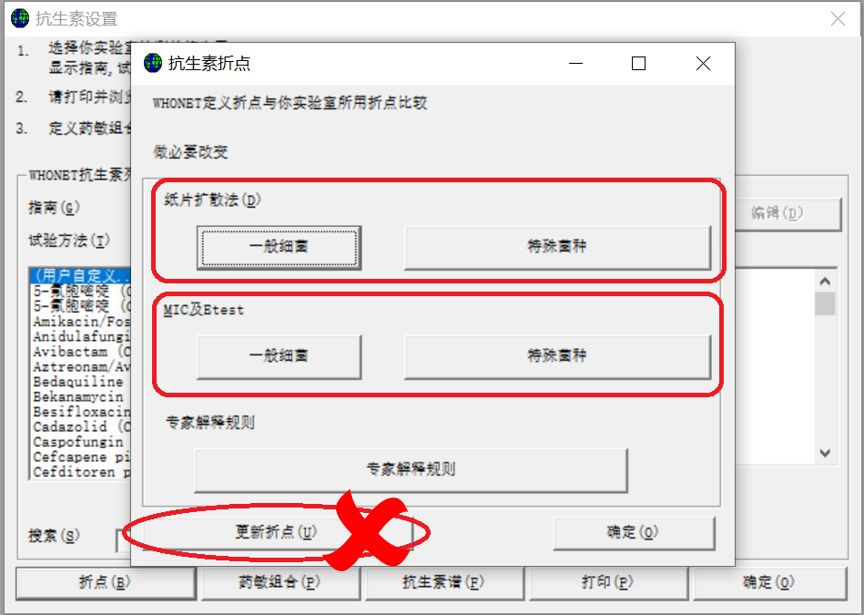
Task: Click 特殊菌种 under MIC及Etest
Action: click(x=557, y=356)
